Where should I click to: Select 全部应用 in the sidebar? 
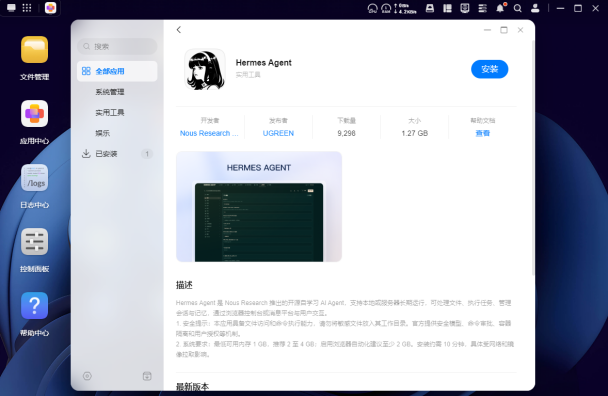[x=117, y=71]
